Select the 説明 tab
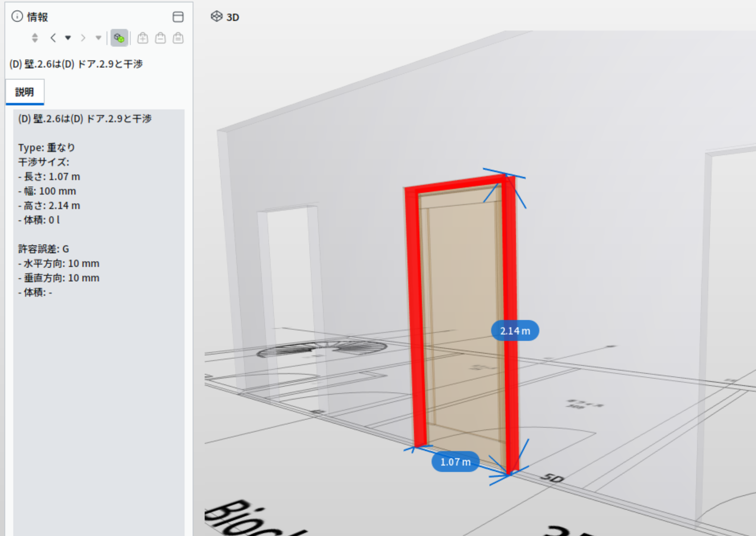This screenshot has height=536, width=756. (x=25, y=92)
